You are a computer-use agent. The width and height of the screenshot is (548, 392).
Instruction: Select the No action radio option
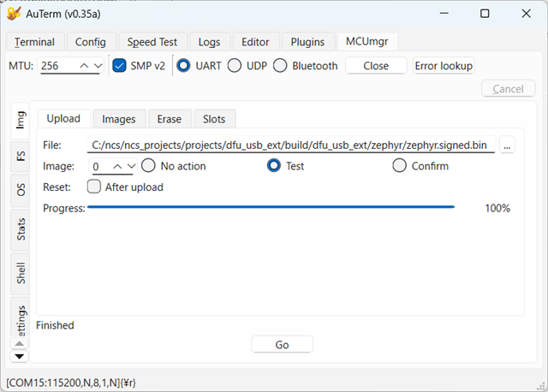click(148, 165)
